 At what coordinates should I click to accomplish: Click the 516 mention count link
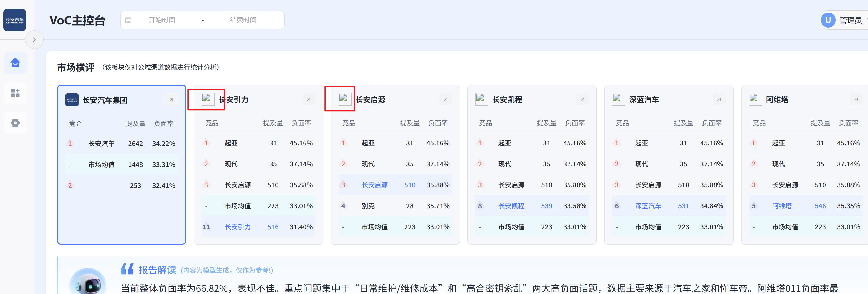pyautogui.click(x=273, y=227)
